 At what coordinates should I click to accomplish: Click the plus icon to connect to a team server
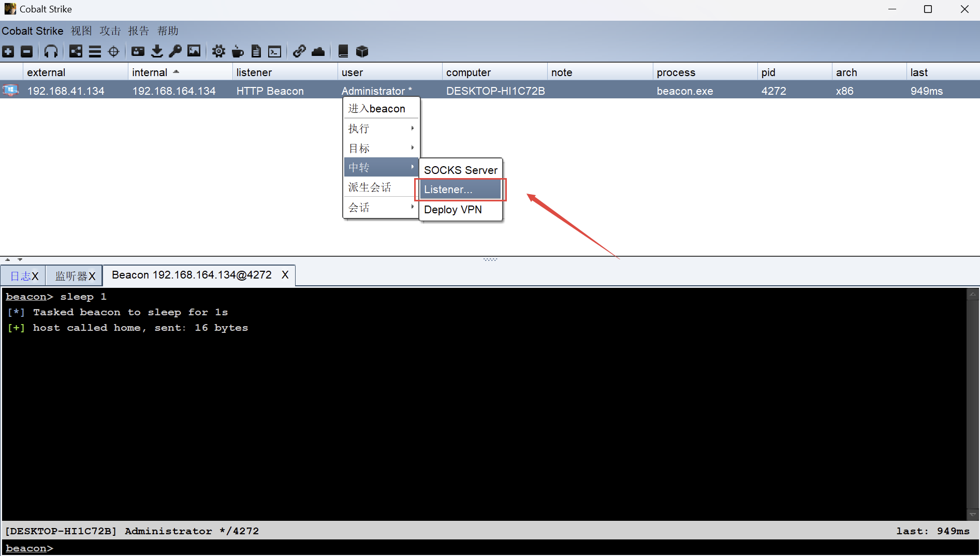(8, 51)
